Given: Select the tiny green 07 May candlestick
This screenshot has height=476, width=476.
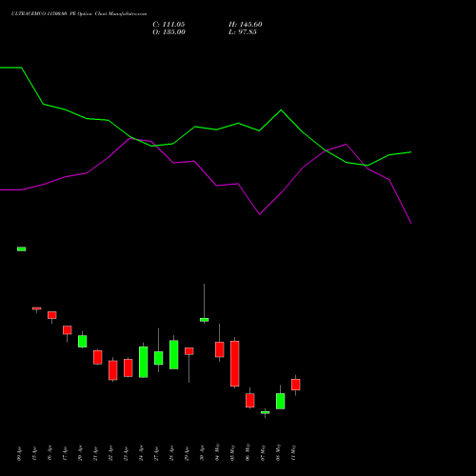Looking at the screenshot, I should pyautogui.click(x=266, y=412).
